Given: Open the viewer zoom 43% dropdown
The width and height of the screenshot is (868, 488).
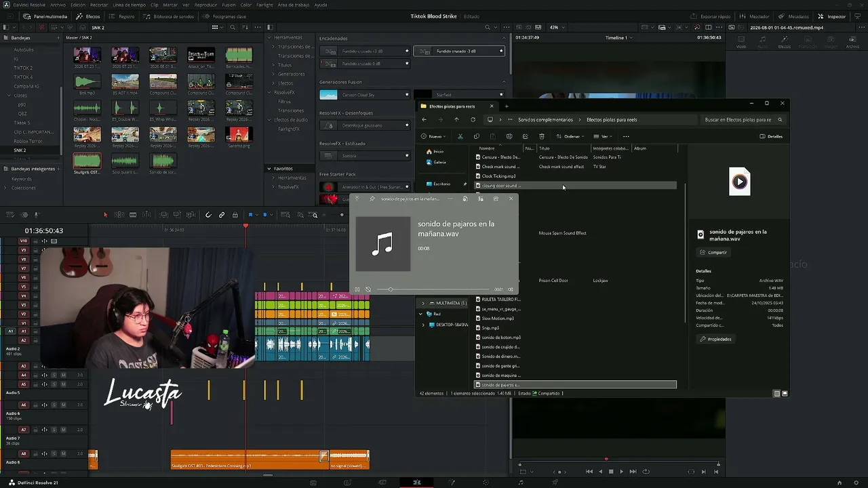Looking at the screenshot, I should pos(556,27).
